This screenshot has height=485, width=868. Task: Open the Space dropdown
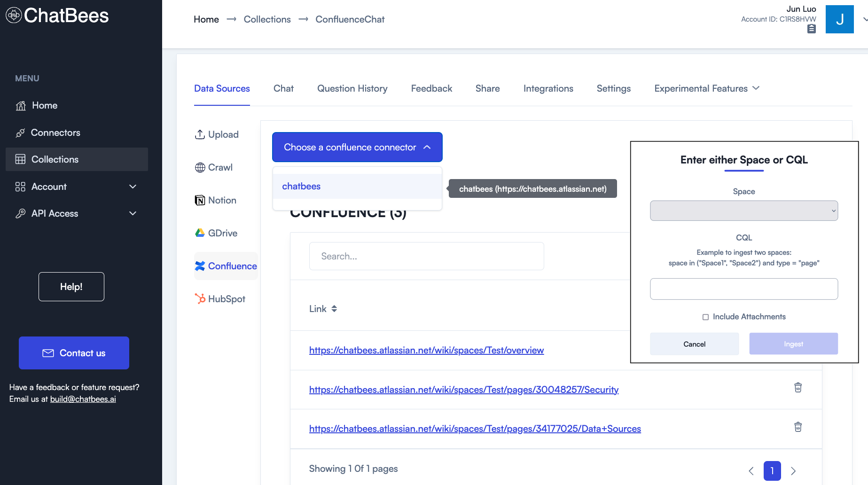743,211
